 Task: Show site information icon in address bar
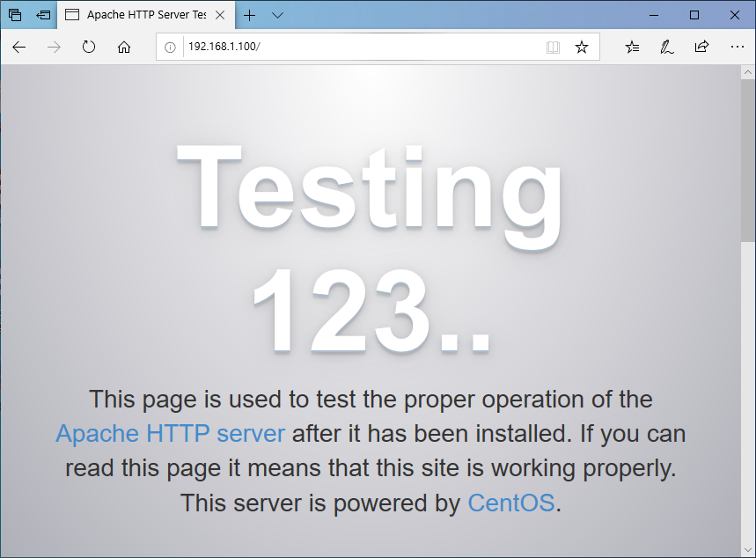[x=170, y=48]
